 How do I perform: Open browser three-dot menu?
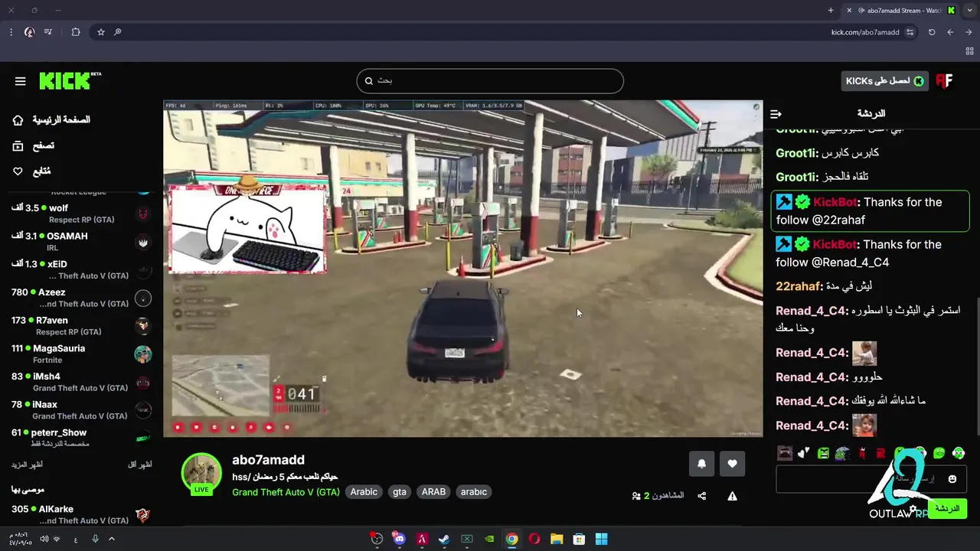(x=11, y=32)
